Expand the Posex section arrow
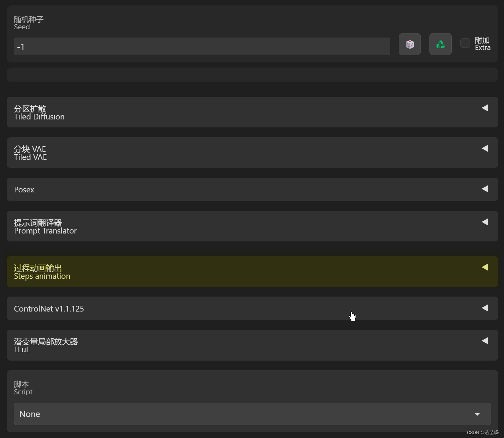Screen dimensions: 504x438 [485, 189]
